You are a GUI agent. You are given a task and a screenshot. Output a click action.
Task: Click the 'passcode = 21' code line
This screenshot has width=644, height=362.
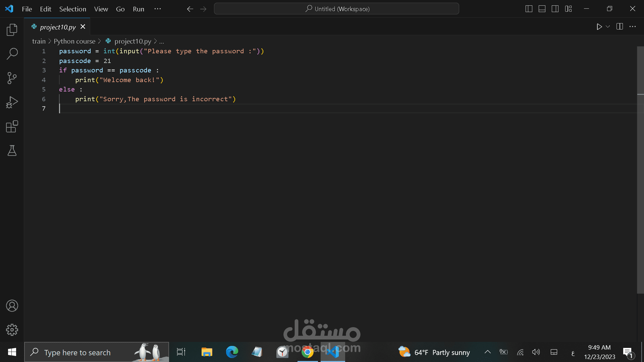click(x=85, y=61)
